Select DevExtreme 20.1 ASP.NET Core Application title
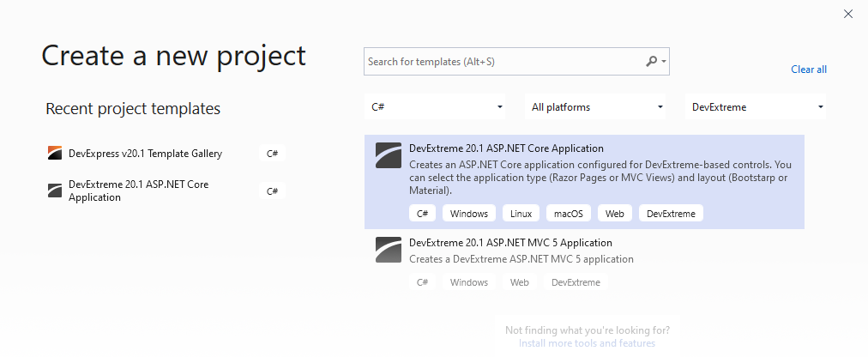 [x=506, y=148]
